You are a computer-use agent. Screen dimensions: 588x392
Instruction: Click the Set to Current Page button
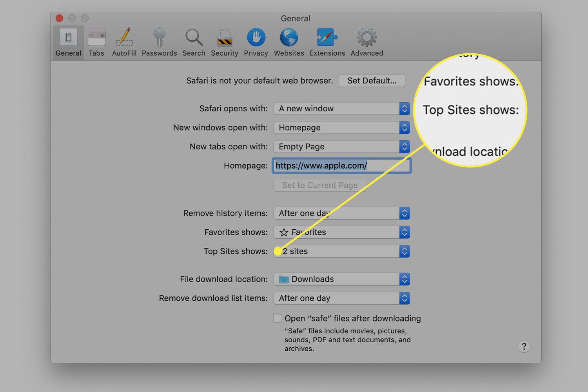(x=320, y=185)
